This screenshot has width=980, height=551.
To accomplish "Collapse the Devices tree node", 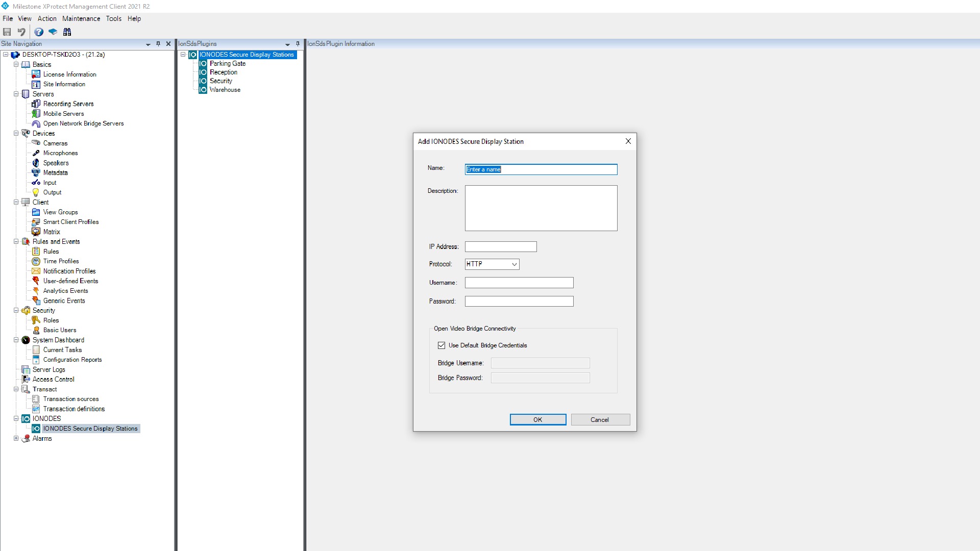I will coord(16,134).
